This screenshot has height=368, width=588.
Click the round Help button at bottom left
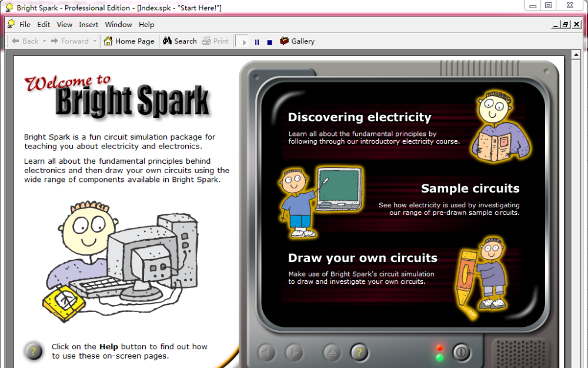[x=33, y=351]
